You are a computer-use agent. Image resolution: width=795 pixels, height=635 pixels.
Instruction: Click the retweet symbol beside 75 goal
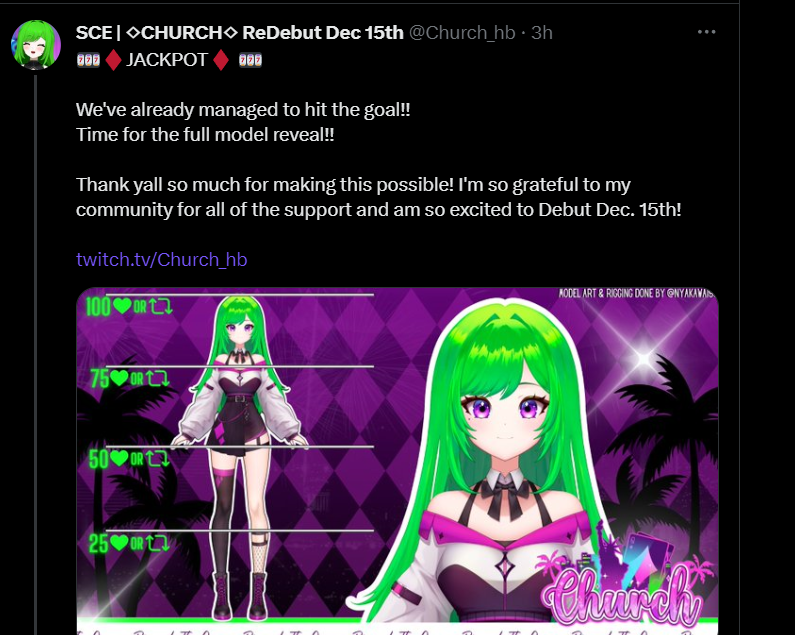coord(158,378)
